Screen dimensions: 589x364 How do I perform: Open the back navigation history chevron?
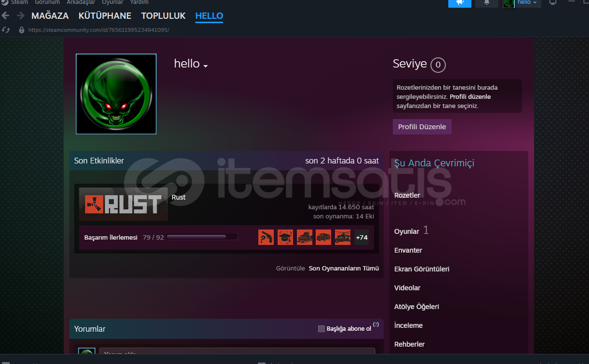5,15
